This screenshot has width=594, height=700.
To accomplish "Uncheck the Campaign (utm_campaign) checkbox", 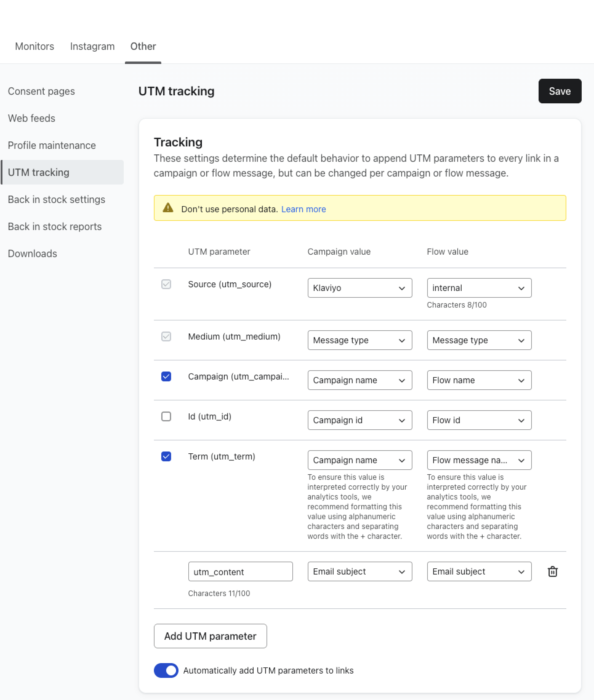I will coord(166,376).
